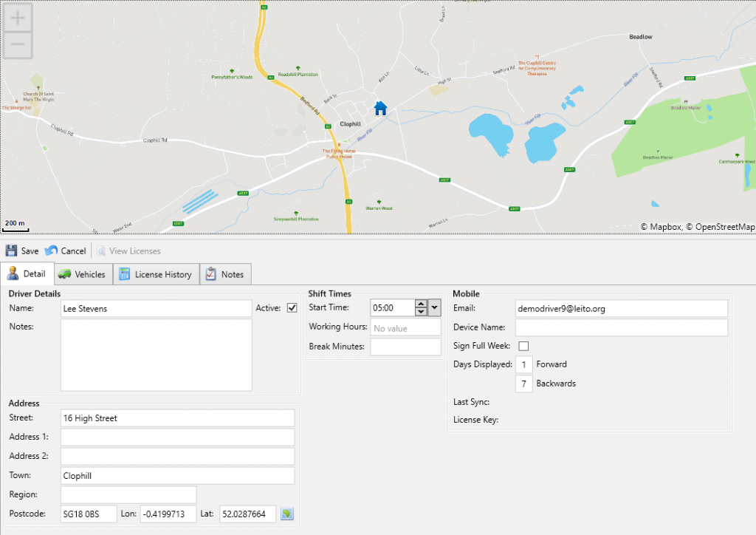Click the calculator icon on License History tab
This screenshot has height=535, width=756.
coord(124,273)
